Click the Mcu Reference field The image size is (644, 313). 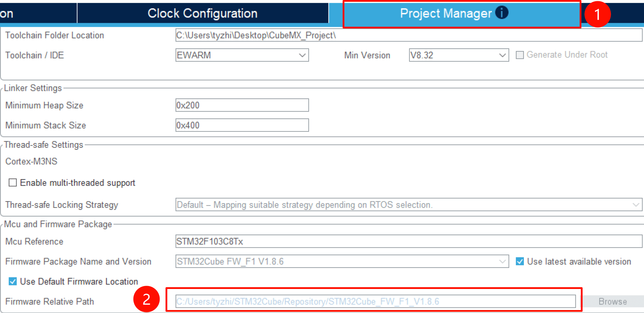click(408, 241)
